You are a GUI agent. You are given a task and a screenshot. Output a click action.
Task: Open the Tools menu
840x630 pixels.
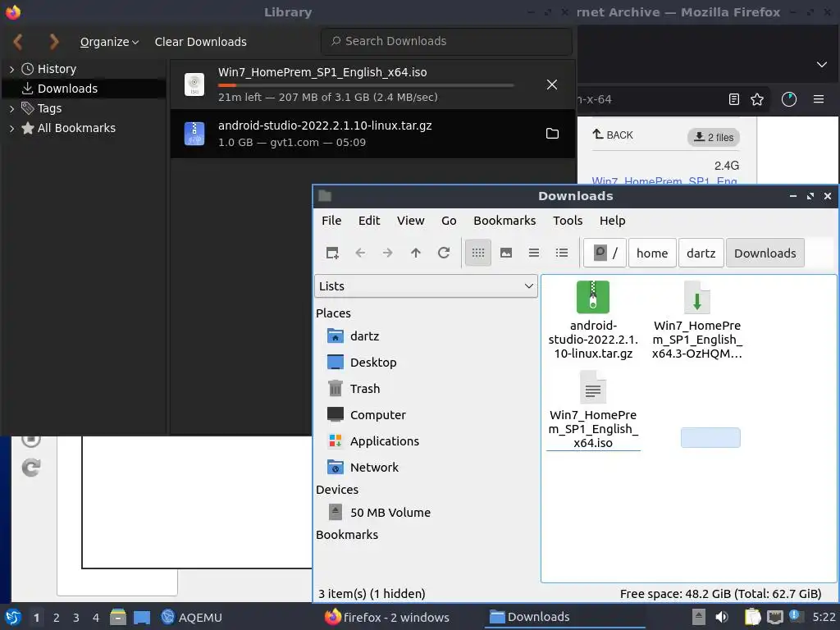568,221
